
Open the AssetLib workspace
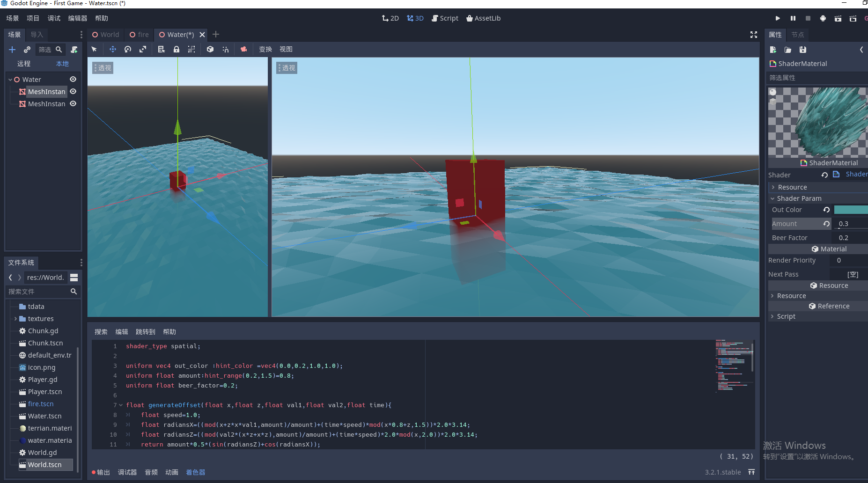point(483,18)
